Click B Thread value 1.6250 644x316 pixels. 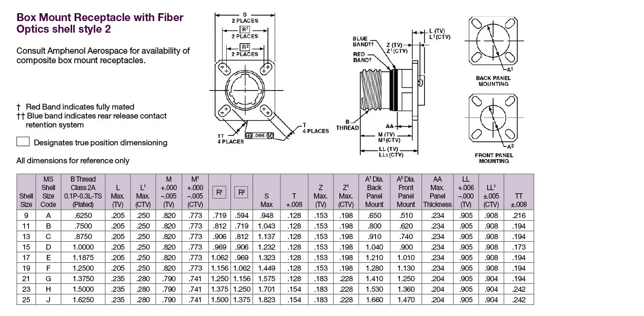[83, 300]
